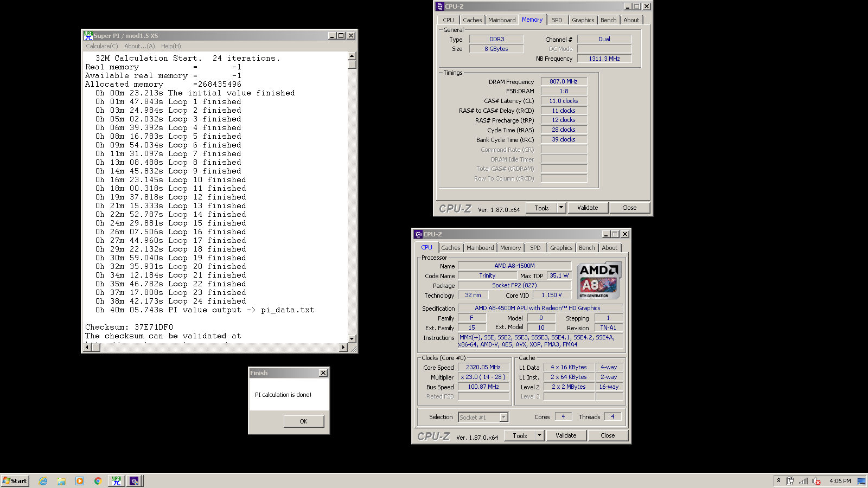Switch to About tab in Memory CPU-Z window
Viewport: 868px width, 488px height.
click(631, 20)
